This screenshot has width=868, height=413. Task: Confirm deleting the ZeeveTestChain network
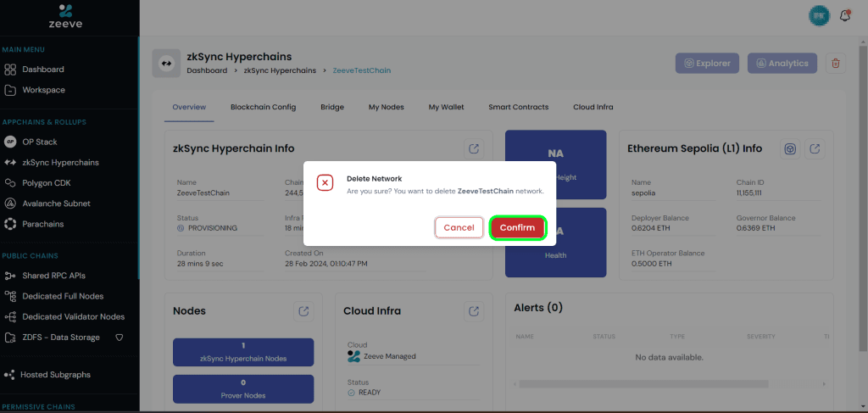point(518,227)
